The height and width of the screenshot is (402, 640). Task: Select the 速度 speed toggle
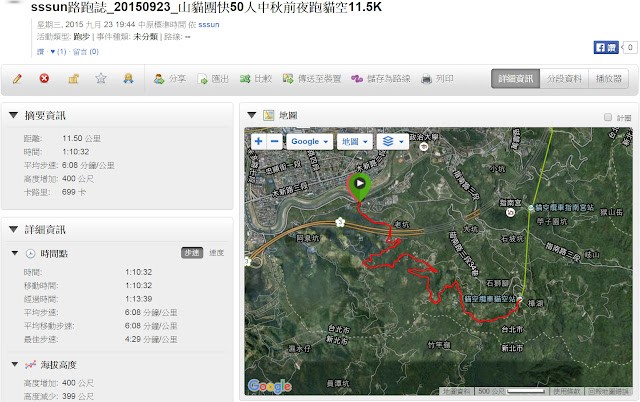216,253
